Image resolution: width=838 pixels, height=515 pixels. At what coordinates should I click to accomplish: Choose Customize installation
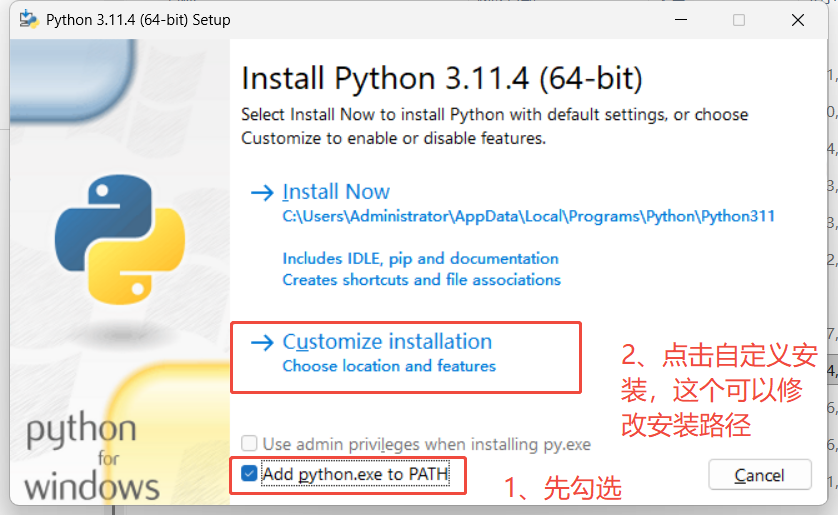point(387,342)
